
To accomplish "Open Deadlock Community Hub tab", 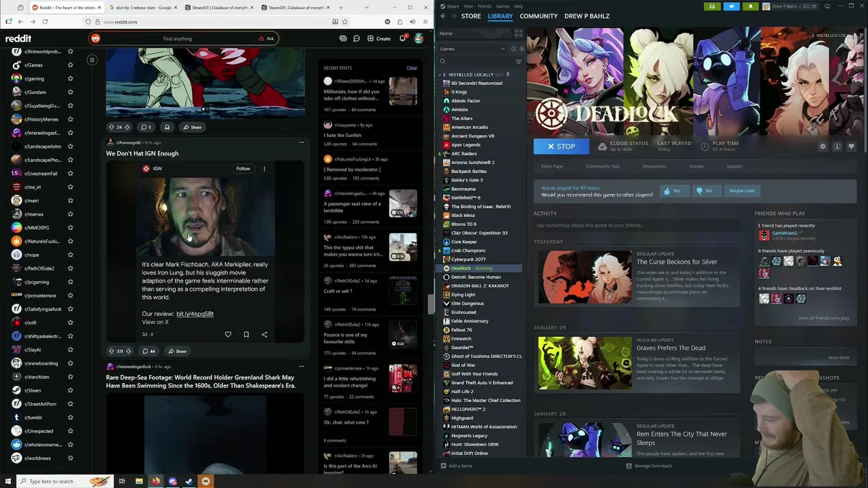I will click(603, 166).
